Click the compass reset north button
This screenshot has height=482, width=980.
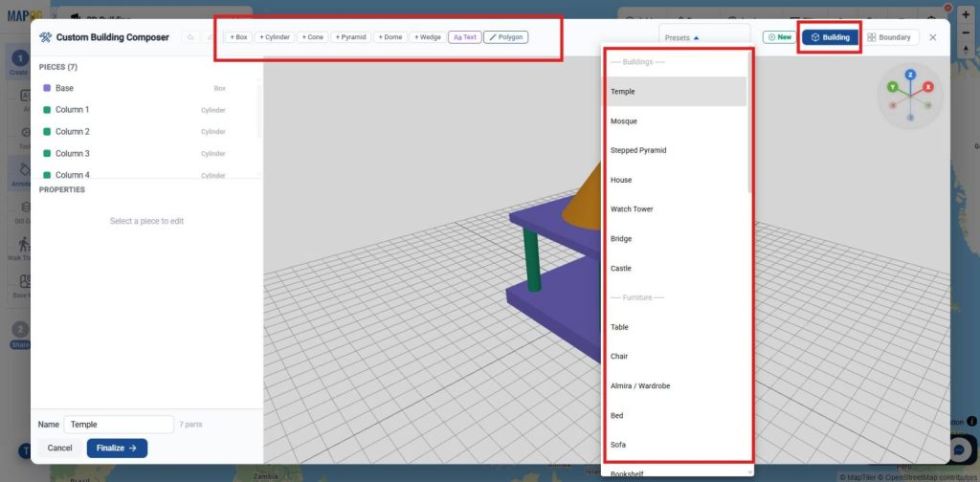(x=966, y=50)
